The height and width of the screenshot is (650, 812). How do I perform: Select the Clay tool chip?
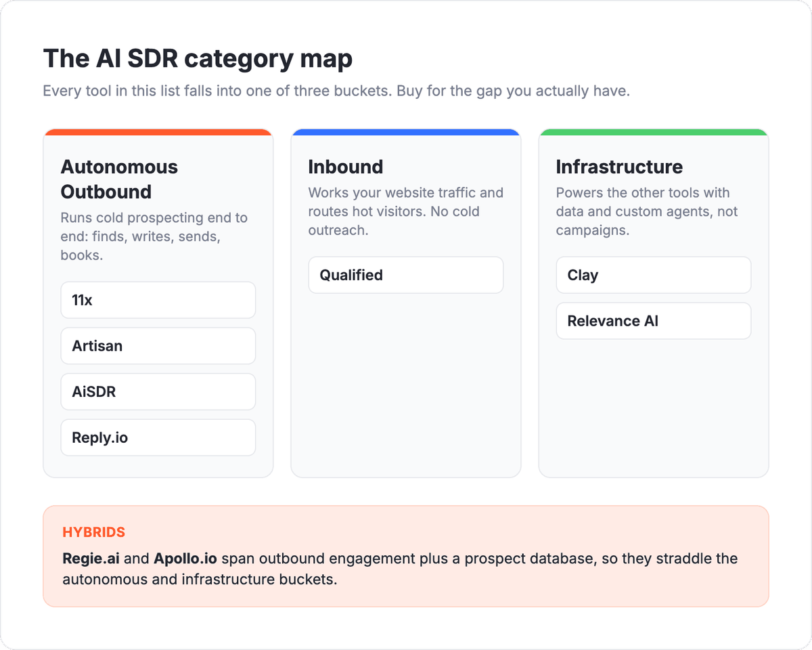click(x=654, y=275)
